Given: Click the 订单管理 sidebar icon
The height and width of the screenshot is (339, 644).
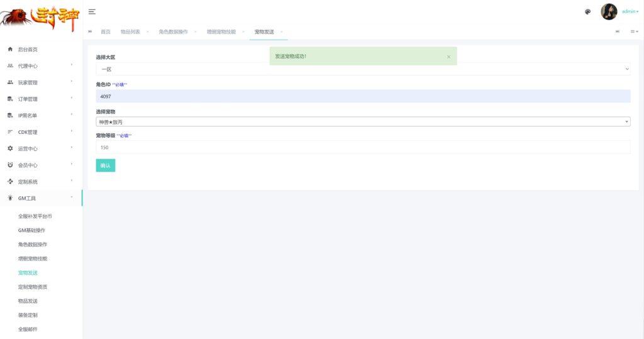Looking at the screenshot, I should pos(10,99).
